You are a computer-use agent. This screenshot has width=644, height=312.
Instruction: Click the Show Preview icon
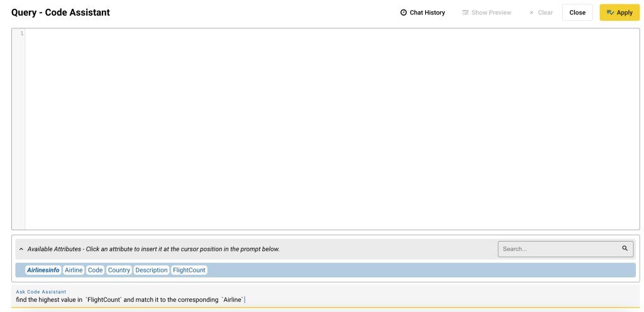point(465,13)
